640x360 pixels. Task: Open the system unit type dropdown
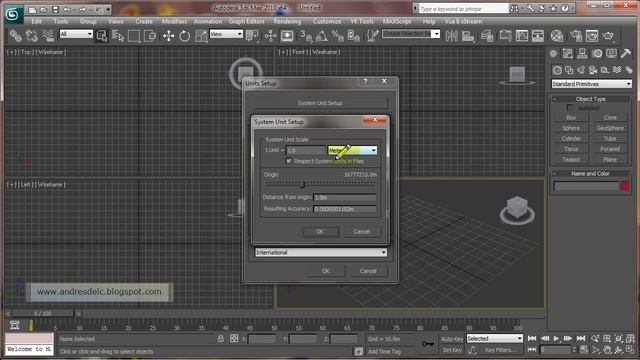click(352, 150)
